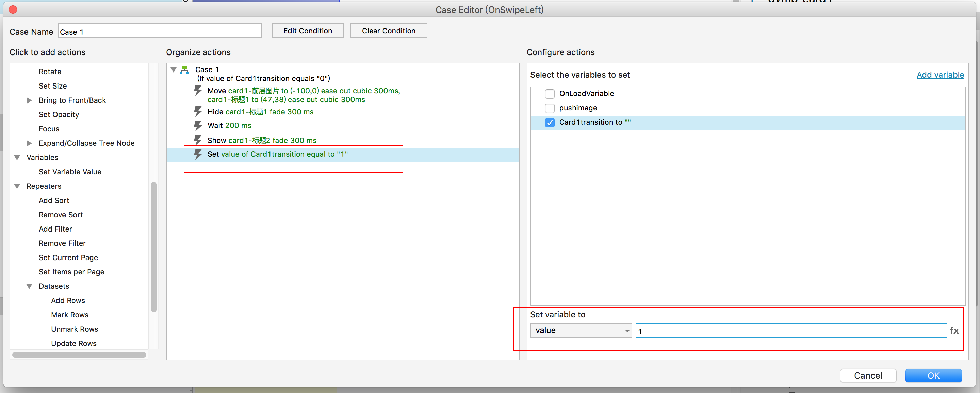This screenshot has height=393, width=980.
Task: Click the Case Name text field
Action: pyautogui.click(x=160, y=32)
